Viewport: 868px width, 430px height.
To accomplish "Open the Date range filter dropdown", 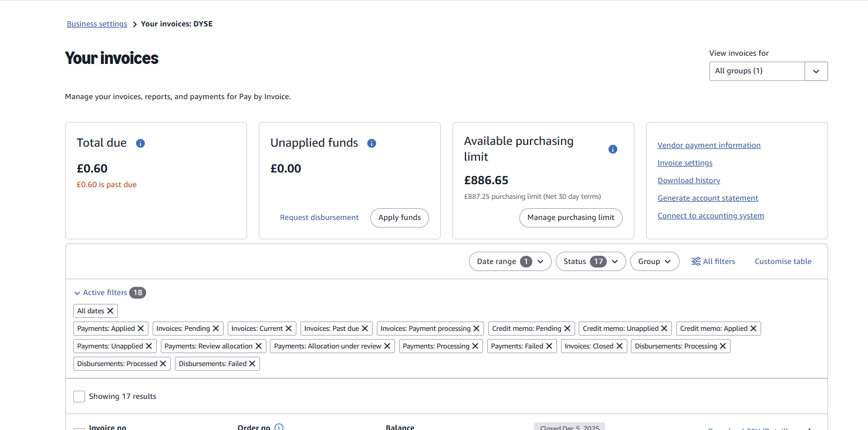I will 509,262.
